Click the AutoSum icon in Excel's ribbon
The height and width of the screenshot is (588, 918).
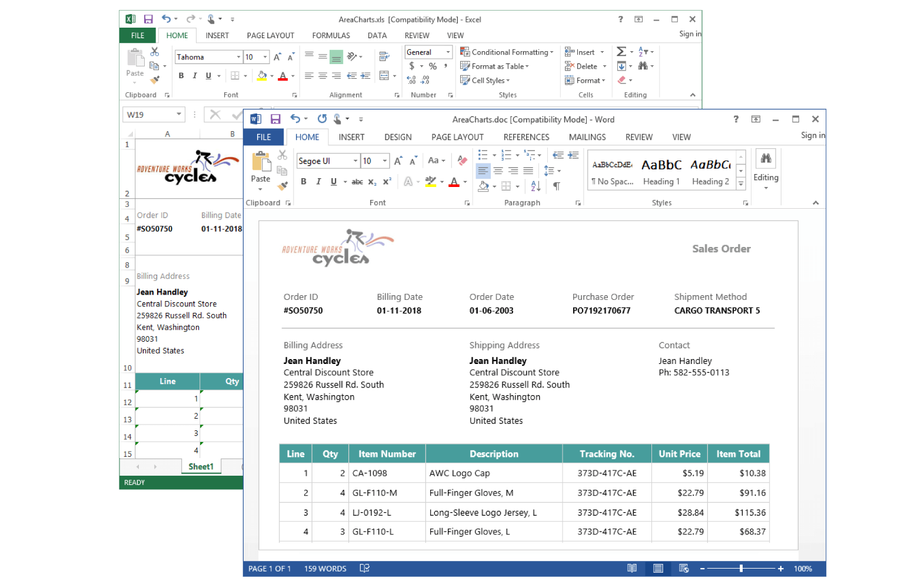coord(621,52)
